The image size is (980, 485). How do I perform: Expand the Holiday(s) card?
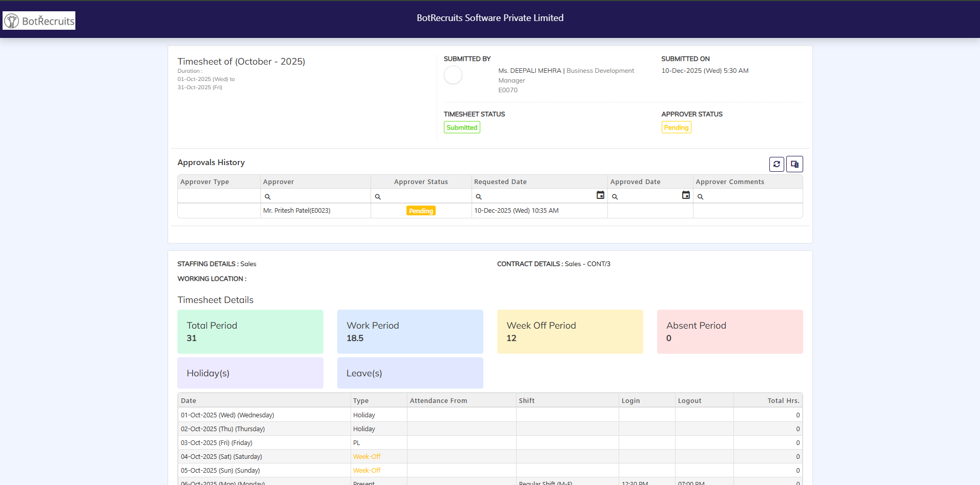(x=250, y=373)
